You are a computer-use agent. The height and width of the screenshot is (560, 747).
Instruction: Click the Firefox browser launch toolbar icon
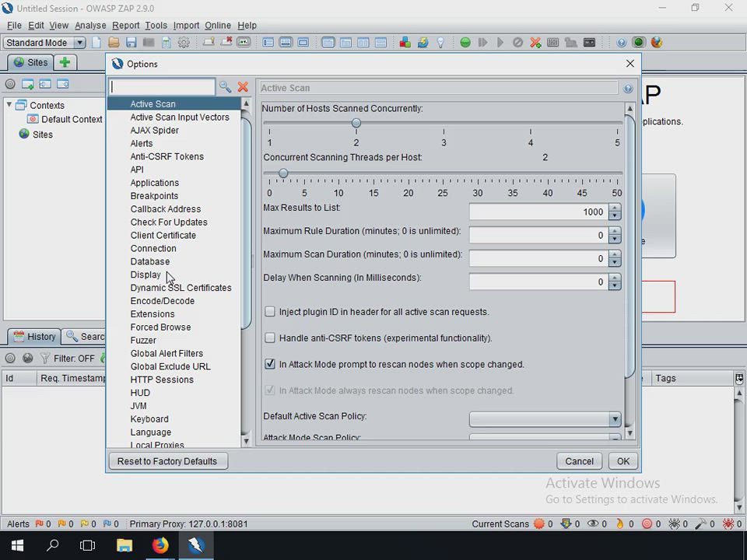tap(656, 43)
